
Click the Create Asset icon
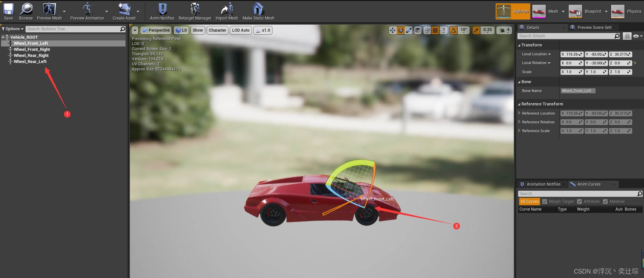click(x=124, y=9)
